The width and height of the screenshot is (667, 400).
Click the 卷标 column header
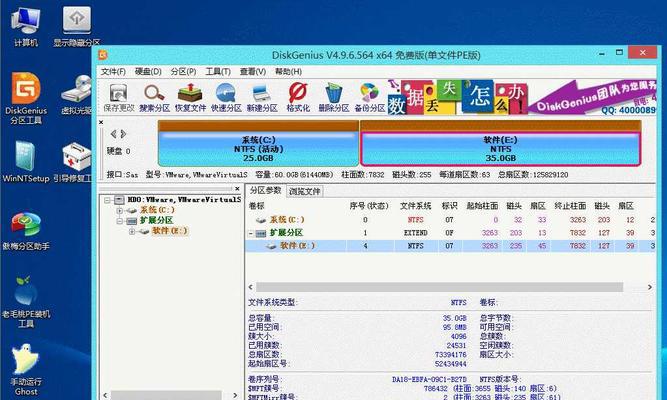257,206
